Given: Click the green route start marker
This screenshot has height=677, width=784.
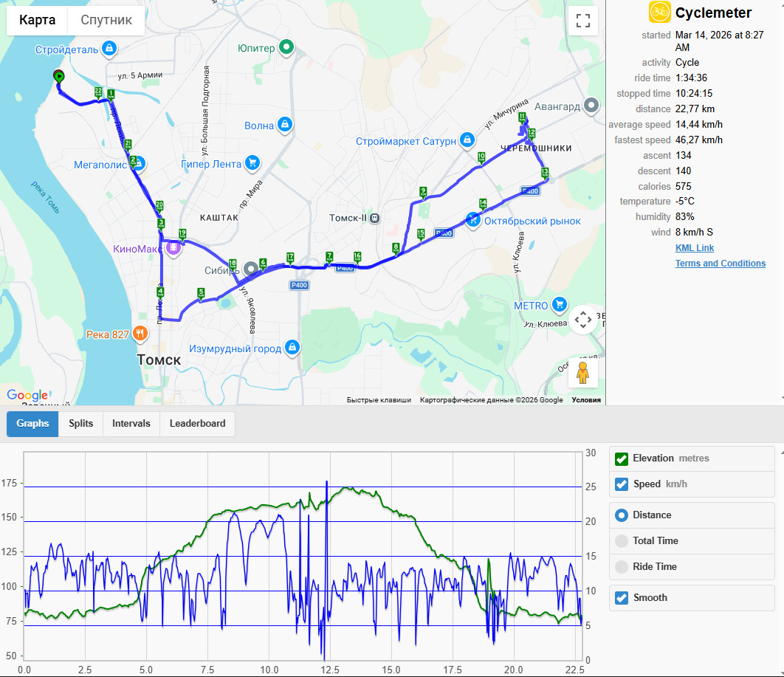Looking at the screenshot, I should click(59, 77).
